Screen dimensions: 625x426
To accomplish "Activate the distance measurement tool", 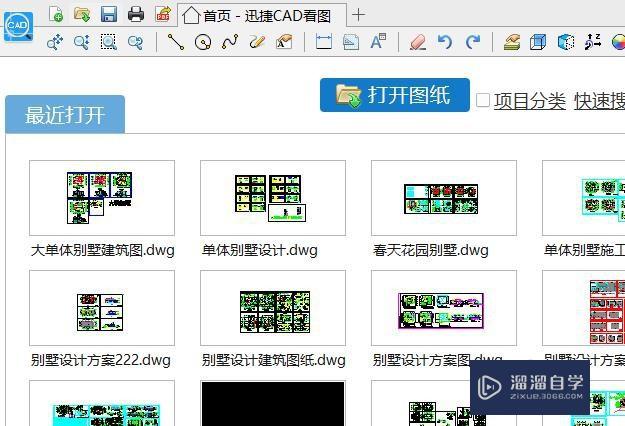I will (x=324, y=42).
